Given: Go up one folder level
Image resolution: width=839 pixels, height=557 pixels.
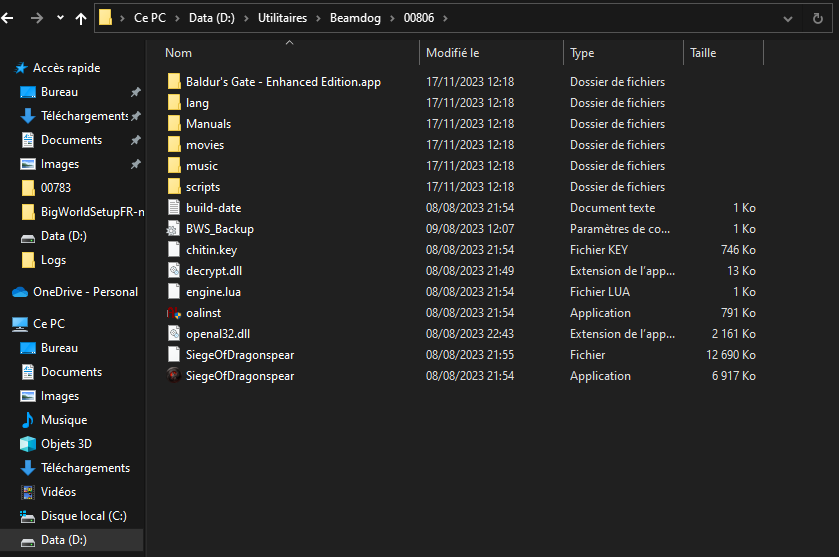Looking at the screenshot, I should tap(81, 18).
